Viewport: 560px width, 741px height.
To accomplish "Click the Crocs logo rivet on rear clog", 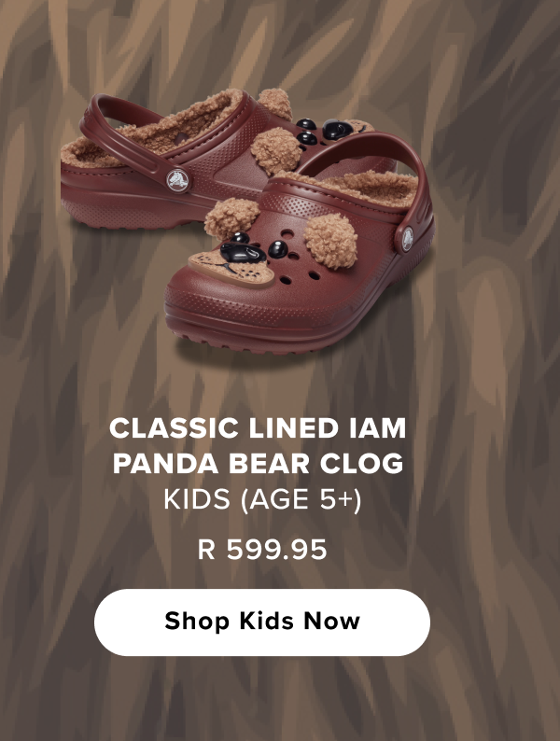I will pos(177,180).
